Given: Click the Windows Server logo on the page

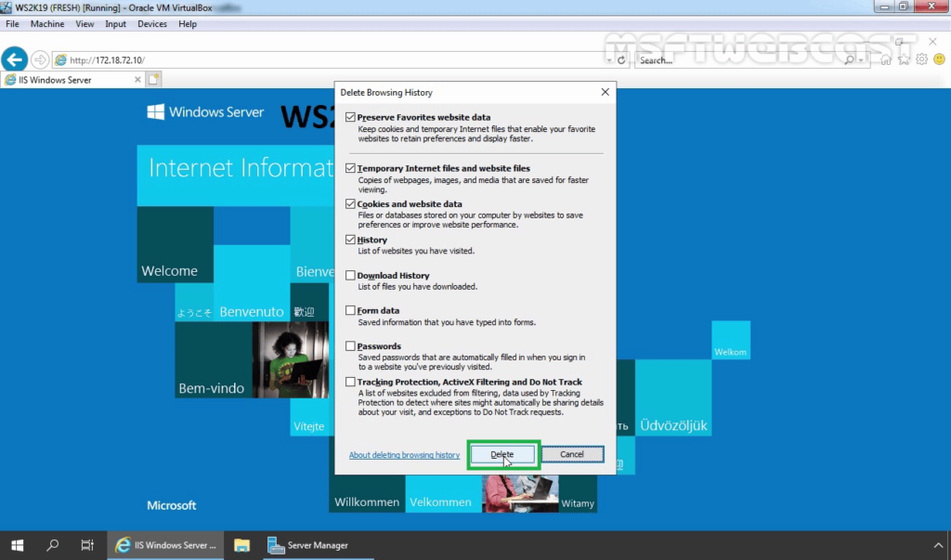Looking at the screenshot, I should pyautogui.click(x=205, y=111).
